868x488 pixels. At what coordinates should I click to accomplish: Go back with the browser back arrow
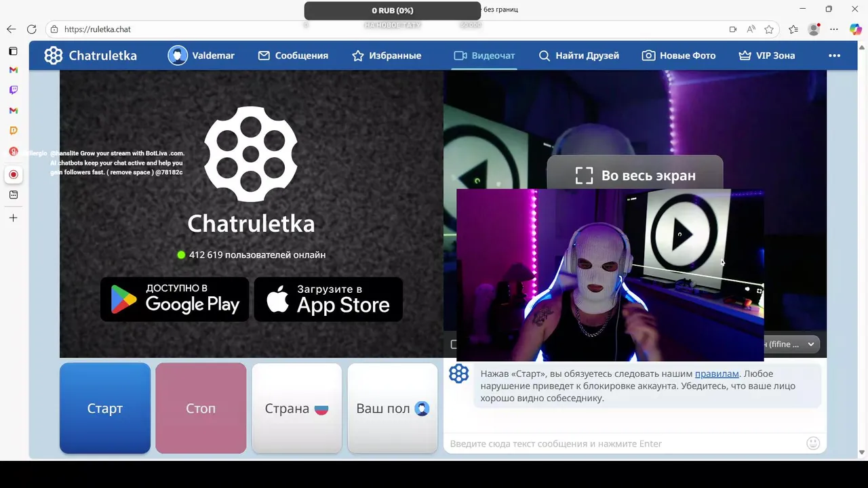[x=11, y=29]
